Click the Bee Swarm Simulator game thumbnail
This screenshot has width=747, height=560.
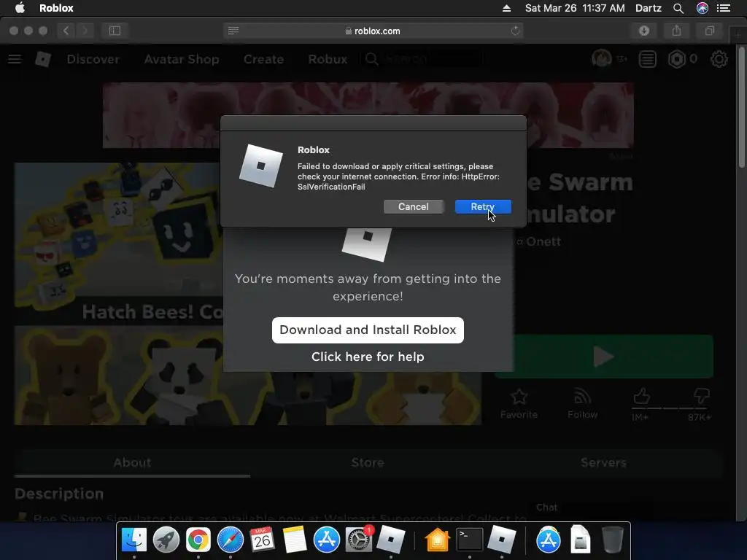(119, 293)
